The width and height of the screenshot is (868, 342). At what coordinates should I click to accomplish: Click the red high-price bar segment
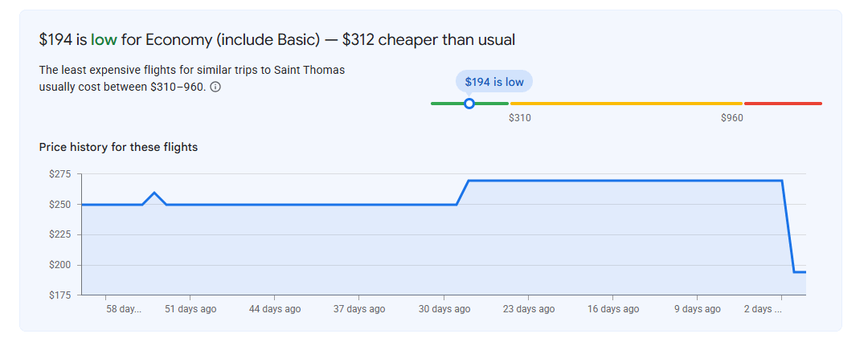[783, 104]
